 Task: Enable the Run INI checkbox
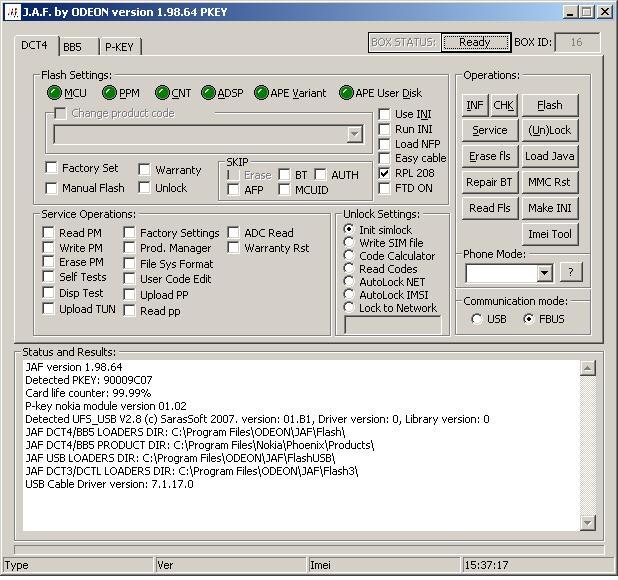pos(384,129)
